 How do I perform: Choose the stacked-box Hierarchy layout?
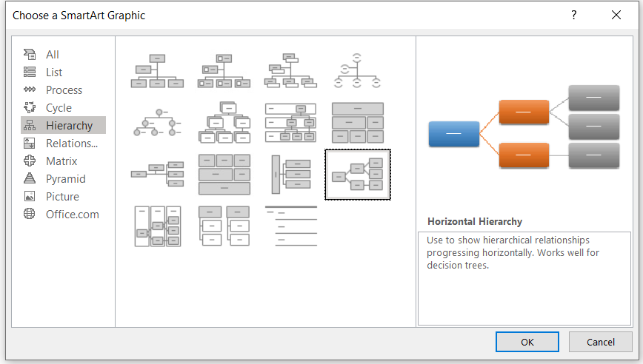224,122
